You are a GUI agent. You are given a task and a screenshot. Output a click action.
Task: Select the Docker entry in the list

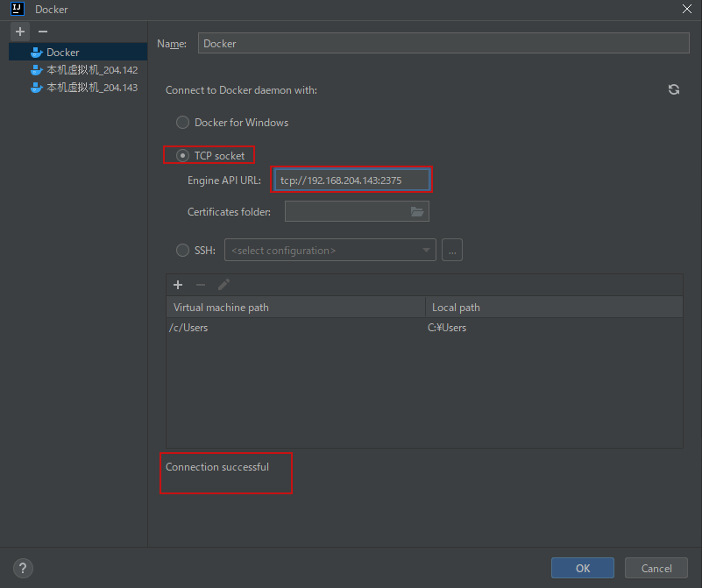78,53
